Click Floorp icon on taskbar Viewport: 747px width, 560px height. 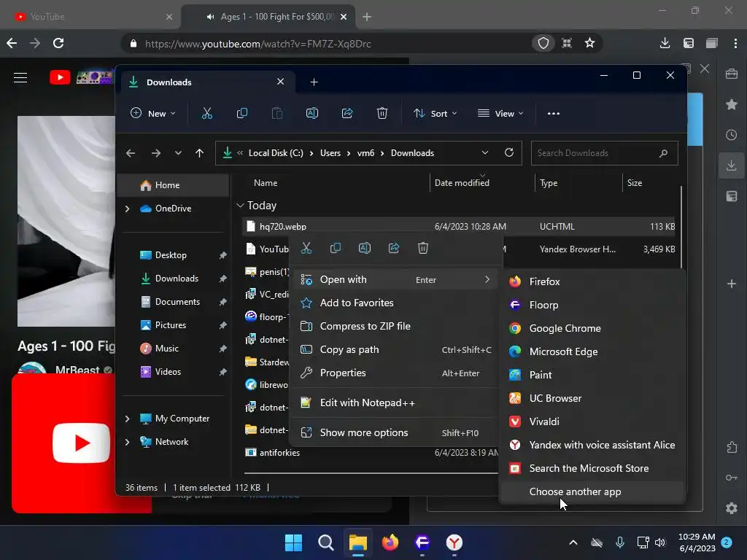422,542
